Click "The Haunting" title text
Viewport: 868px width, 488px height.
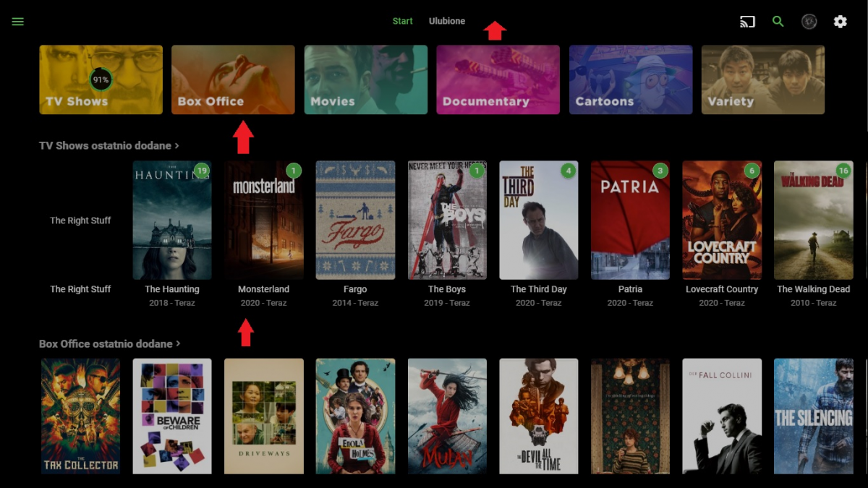[x=172, y=289]
